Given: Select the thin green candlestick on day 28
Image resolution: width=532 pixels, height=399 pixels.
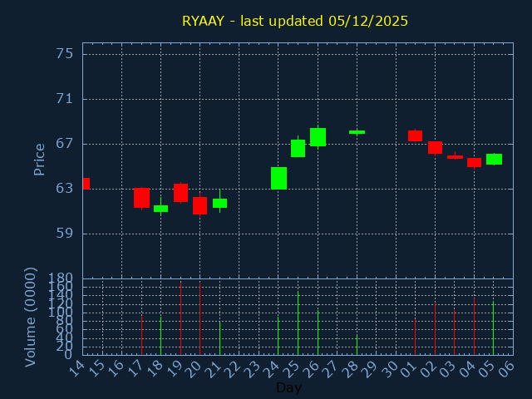Looking at the screenshot, I should [x=357, y=132].
